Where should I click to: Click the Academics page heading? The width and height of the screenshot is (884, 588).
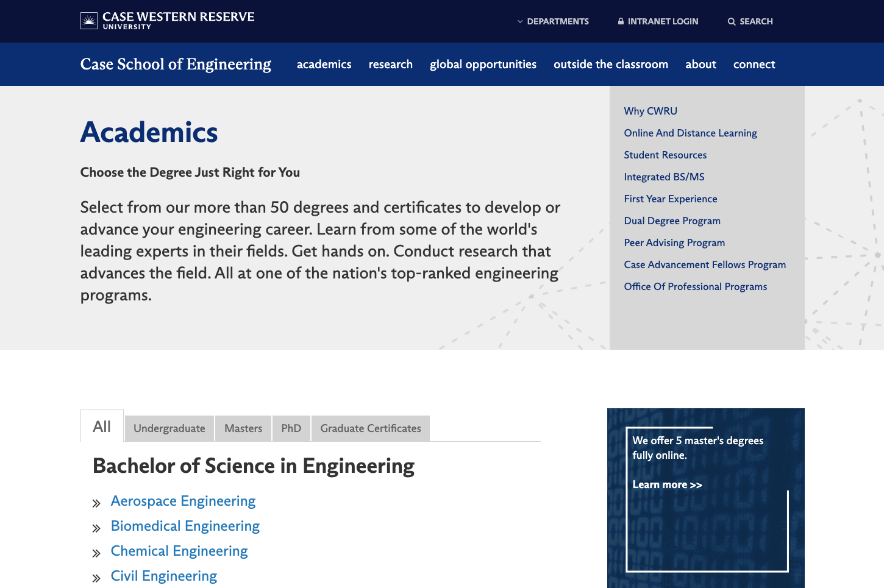pos(149,132)
